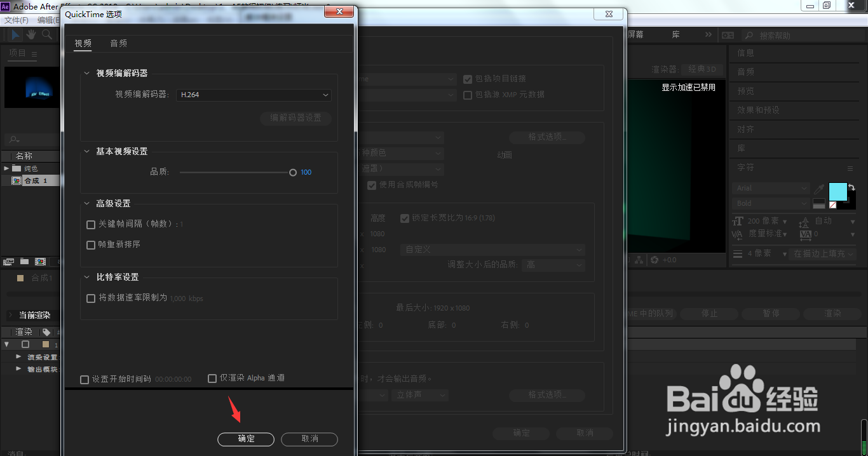The height and width of the screenshot is (456, 868).
Task: Enable 关键帧间隔（帧数） checkbox
Action: (91, 224)
